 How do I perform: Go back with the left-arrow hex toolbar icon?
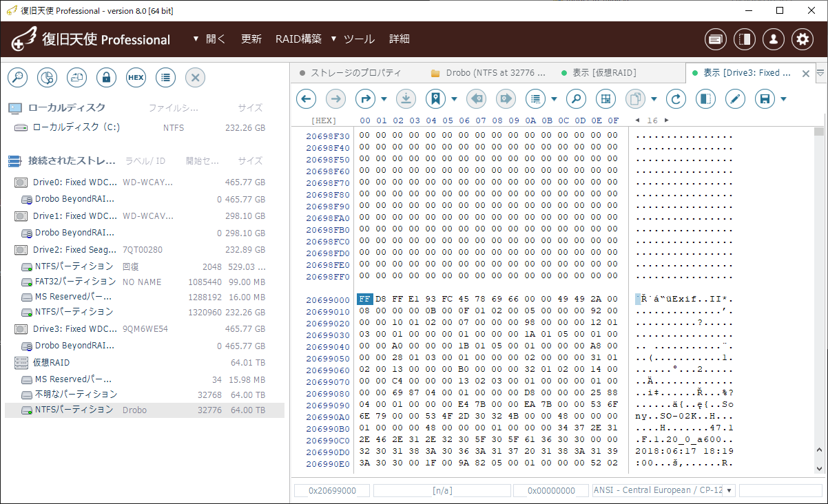point(306,99)
